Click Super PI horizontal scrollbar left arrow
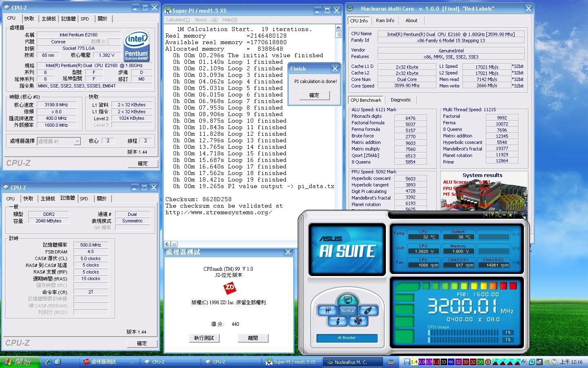588x368 pixels. 167,244
